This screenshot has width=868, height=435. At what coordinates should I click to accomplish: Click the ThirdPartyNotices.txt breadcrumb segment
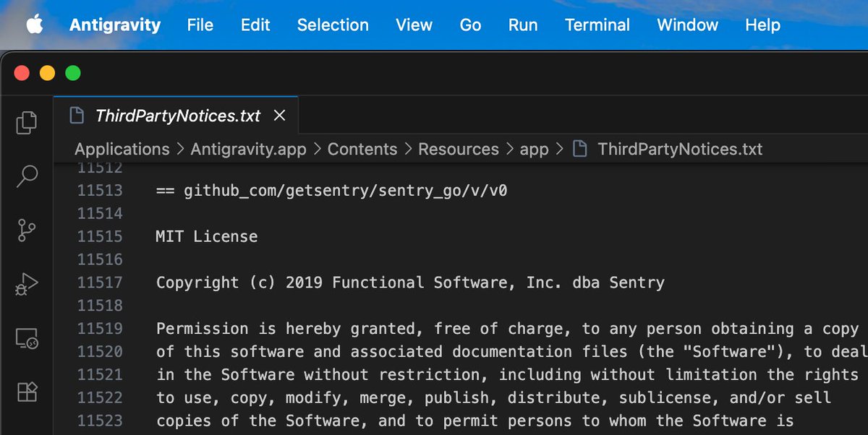(x=680, y=149)
